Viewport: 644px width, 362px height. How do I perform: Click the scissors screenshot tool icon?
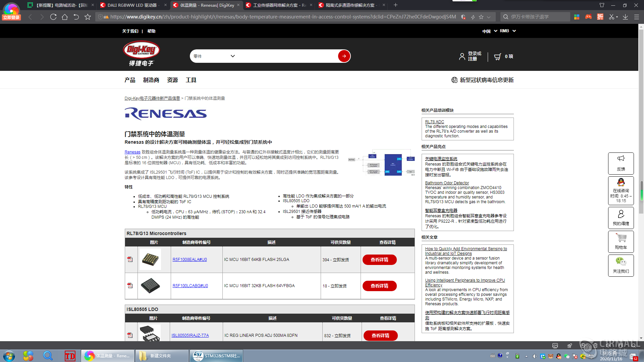[611, 17]
